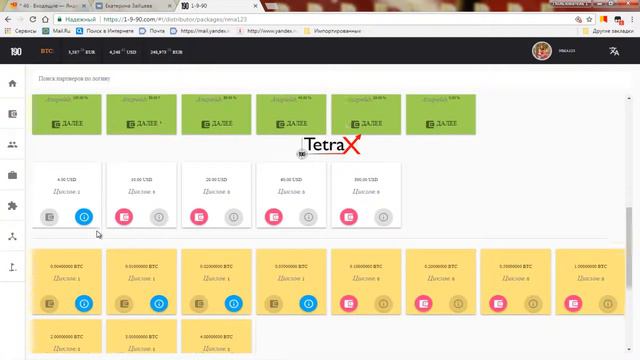The image size is (640, 360).
Task: Click the blue info icon on the 0.01000000 BTC card
Action: 159,304
